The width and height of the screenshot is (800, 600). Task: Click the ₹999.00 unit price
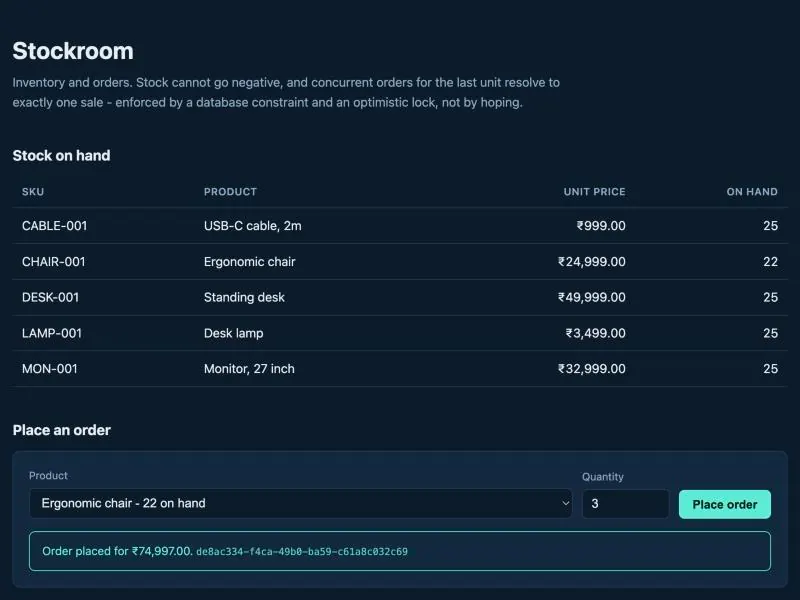[601, 226]
